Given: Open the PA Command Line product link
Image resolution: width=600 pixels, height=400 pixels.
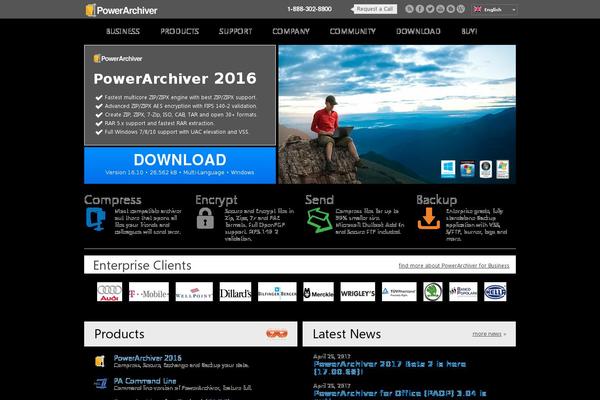Looking at the screenshot, I should point(145,381).
